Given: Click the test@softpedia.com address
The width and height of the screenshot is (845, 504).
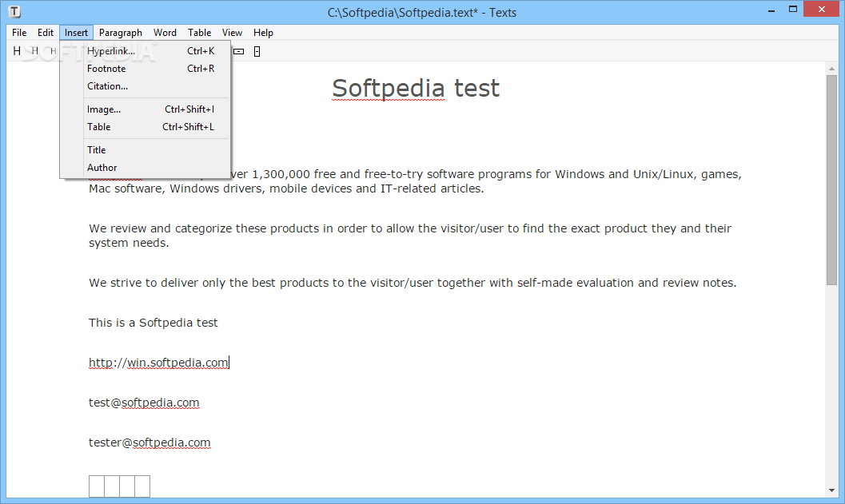Looking at the screenshot, I should pos(144,403).
